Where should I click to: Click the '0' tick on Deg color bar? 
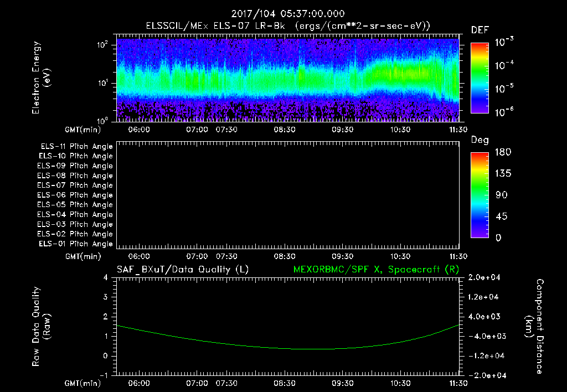498,238
